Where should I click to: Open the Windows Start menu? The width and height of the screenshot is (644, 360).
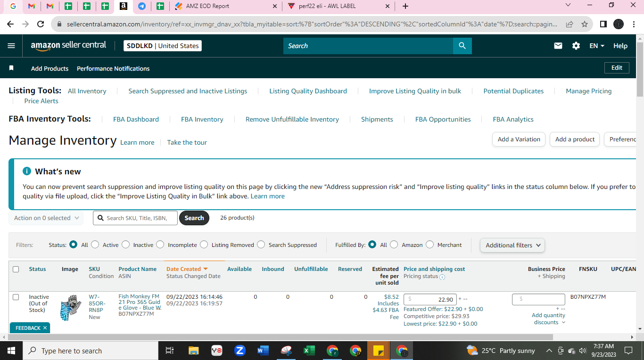(x=11, y=351)
